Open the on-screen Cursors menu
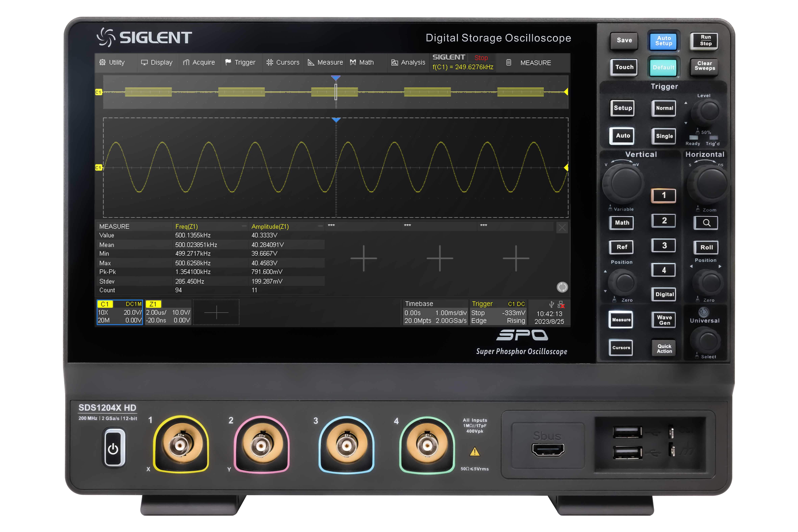The width and height of the screenshot is (798, 532). (283, 62)
